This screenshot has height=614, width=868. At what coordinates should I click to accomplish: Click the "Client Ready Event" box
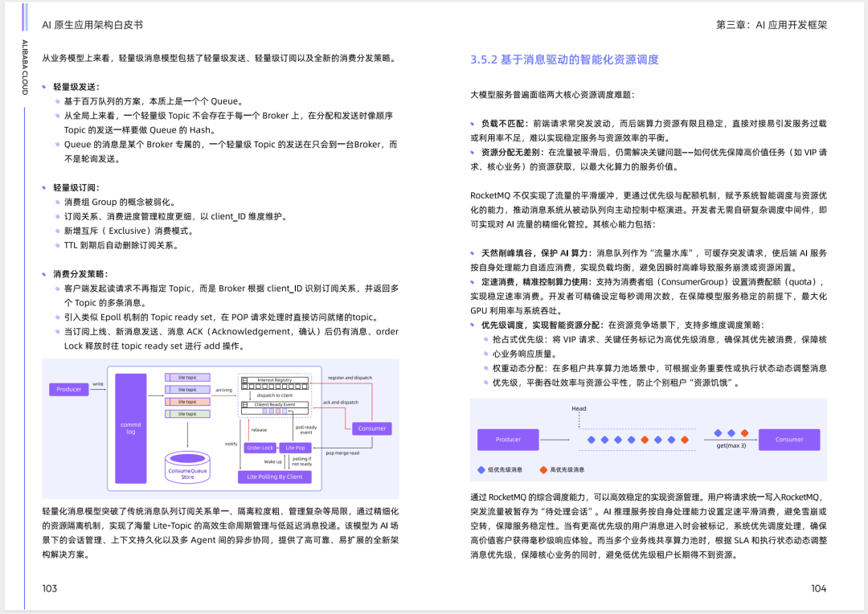(x=275, y=407)
